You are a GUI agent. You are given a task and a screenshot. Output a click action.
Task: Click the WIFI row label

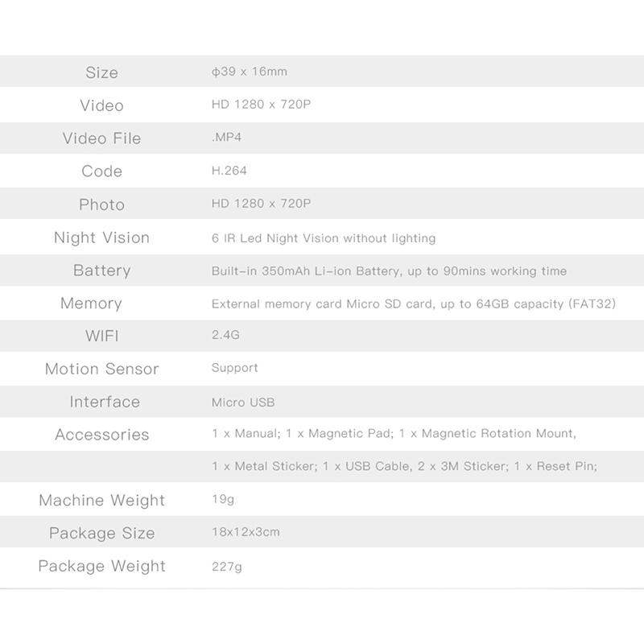point(101,336)
